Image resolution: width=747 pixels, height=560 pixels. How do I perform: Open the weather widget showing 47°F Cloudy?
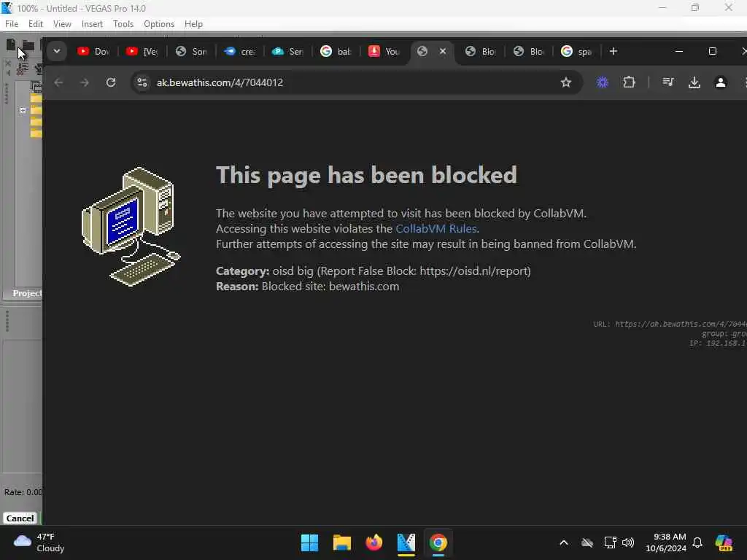tap(39, 542)
